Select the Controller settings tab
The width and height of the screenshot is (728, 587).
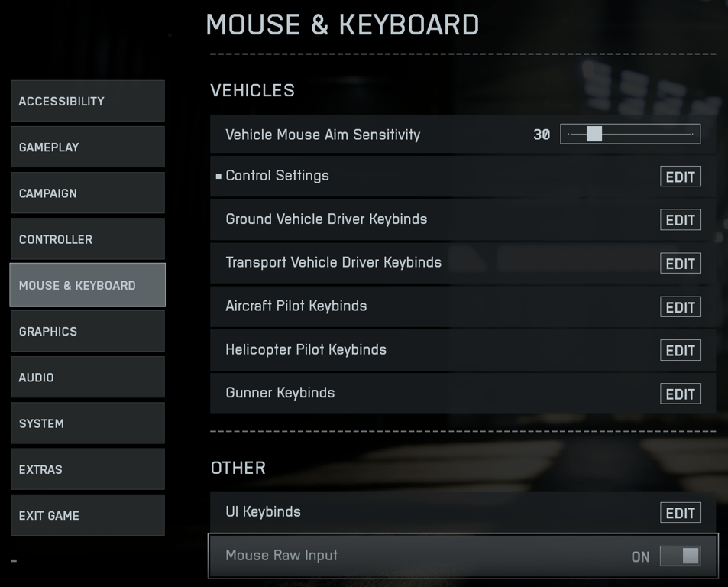coord(87,239)
